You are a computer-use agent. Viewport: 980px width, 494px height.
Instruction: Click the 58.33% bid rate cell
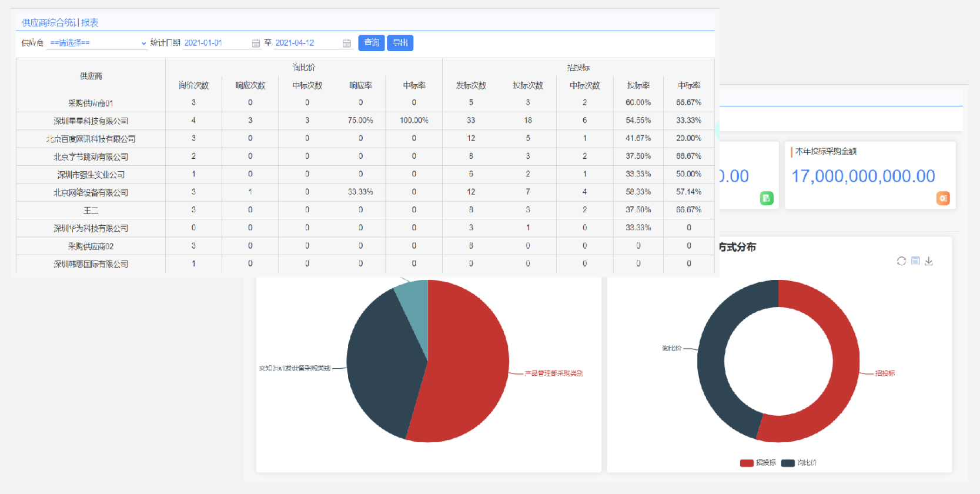[638, 192]
